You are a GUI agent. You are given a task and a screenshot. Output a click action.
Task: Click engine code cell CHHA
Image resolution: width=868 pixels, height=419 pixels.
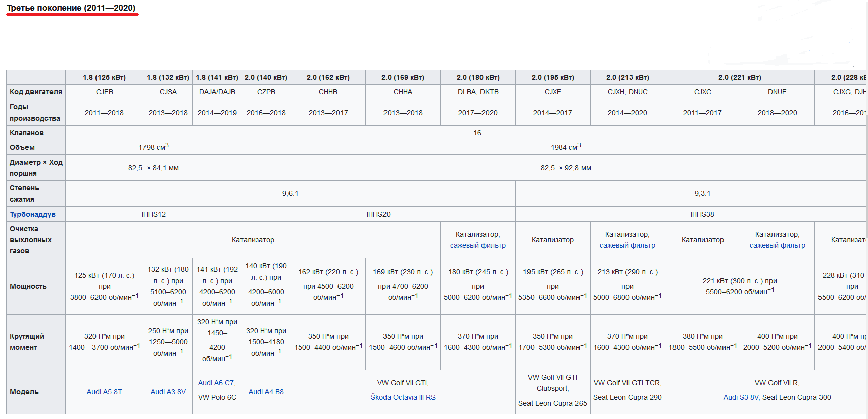point(403,92)
